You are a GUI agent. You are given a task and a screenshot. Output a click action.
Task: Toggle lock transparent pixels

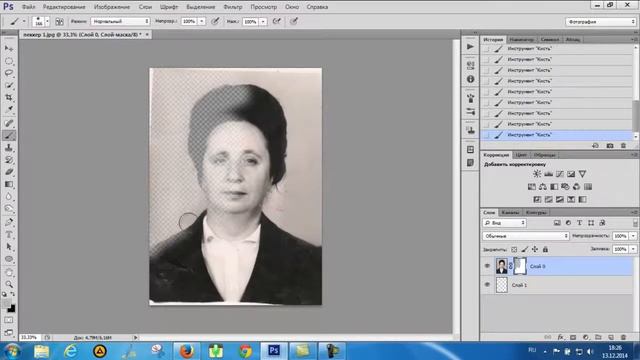click(x=514, y=249)
